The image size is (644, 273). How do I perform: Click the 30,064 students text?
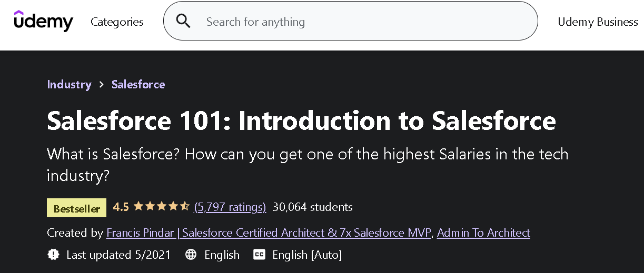tap(313, 207)
